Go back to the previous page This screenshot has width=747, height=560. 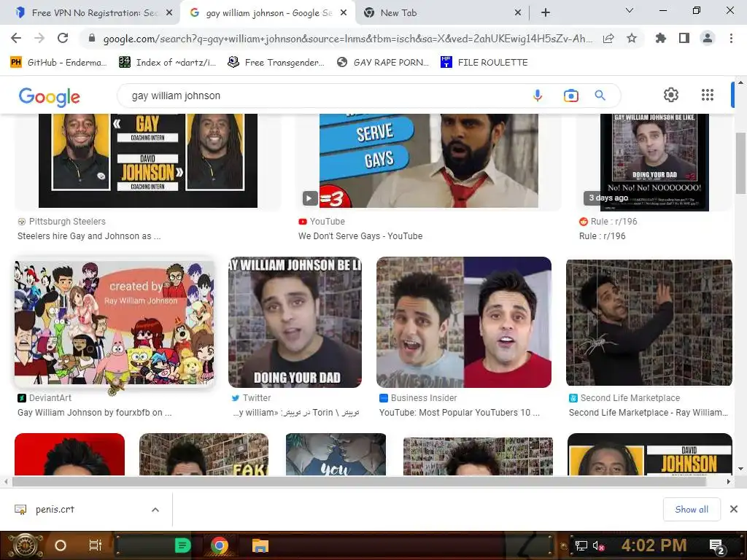16,38
